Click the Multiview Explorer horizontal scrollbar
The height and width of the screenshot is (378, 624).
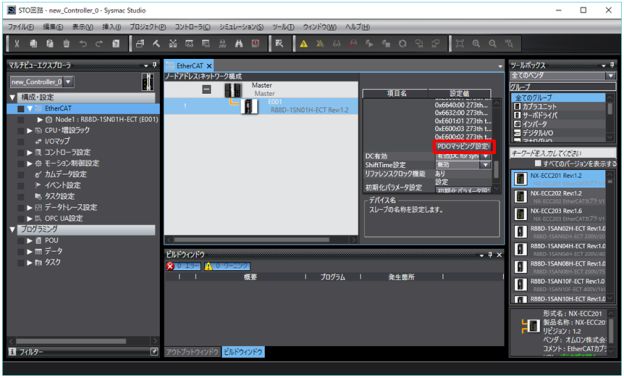coord(71,341)
